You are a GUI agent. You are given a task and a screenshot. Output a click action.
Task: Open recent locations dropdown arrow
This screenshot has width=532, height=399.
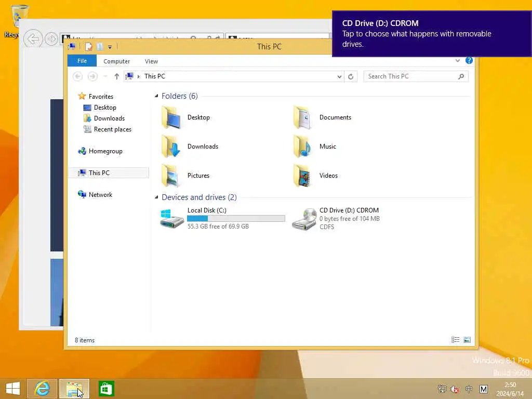click(x=105, y=76)
